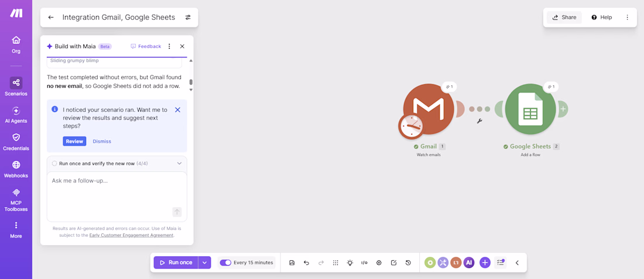
Task: Select the Google Sheets module
Action: 531,109
